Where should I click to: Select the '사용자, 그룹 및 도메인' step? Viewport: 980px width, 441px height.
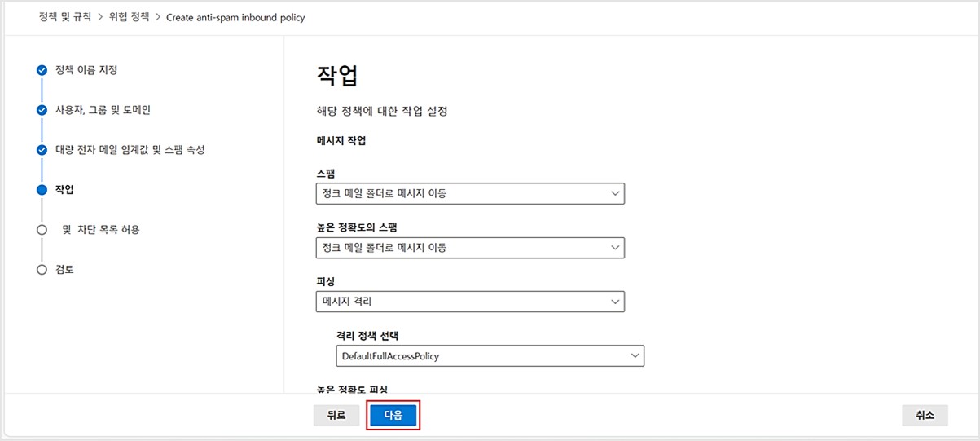pos(103,110)
